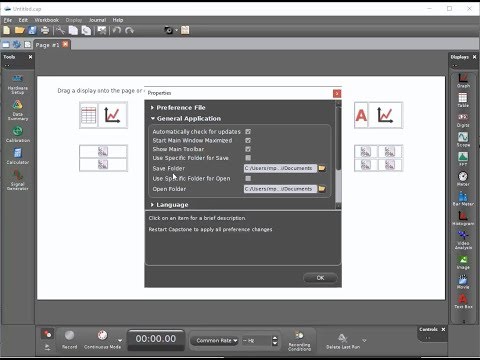Collapse the General Application section
480x360 pixels.
(153, 118)
